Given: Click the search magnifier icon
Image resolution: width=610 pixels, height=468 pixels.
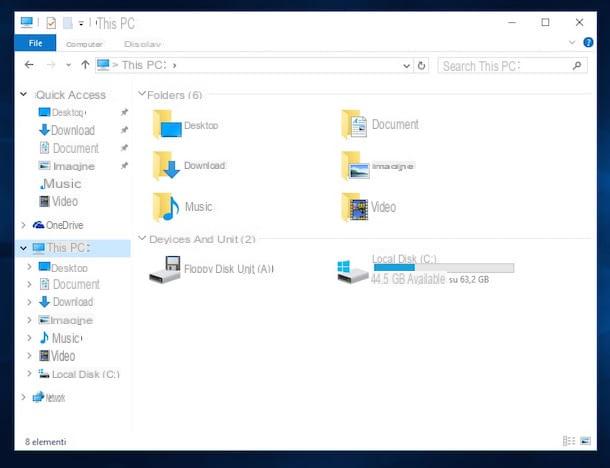Looking at the screenshot, I should pos(577,66).
